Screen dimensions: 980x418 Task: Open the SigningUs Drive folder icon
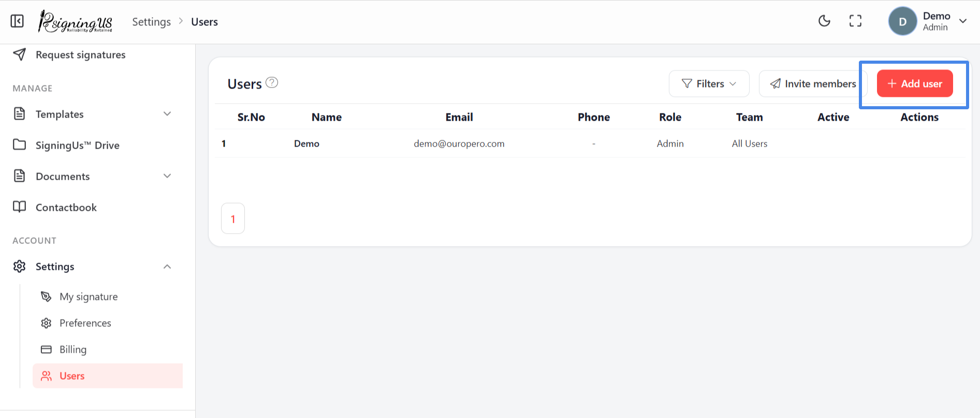click(19, 145)
